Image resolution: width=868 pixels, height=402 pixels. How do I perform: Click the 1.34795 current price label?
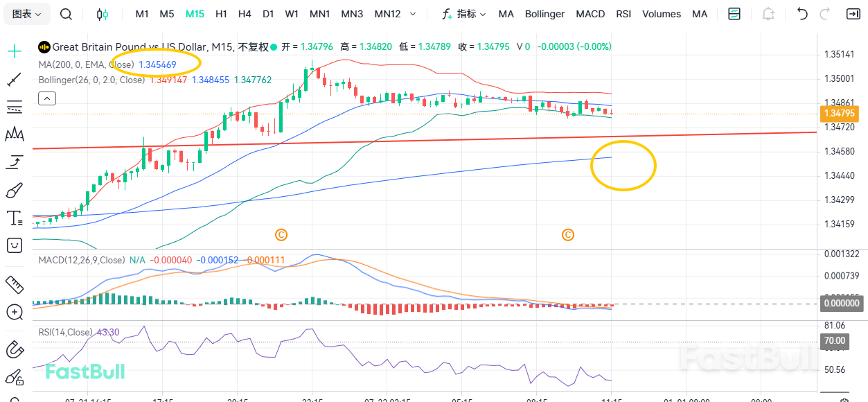click(x=838, y=113)
